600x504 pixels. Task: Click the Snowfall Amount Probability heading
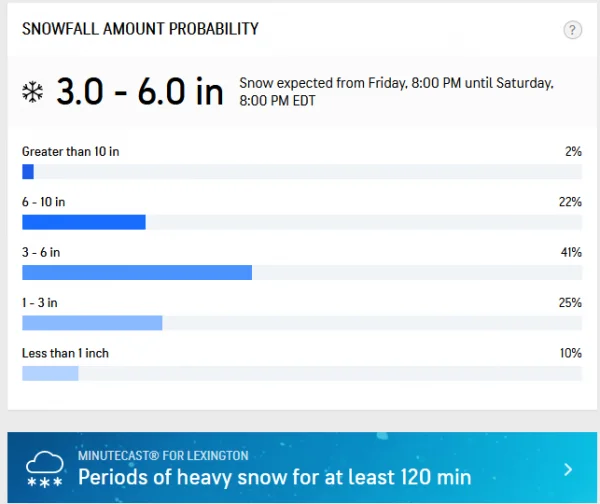140,29
